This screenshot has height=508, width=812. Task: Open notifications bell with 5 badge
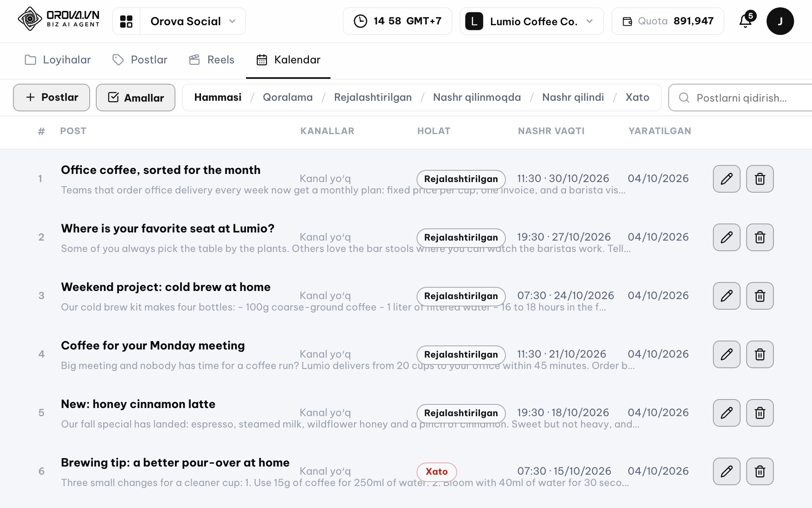[746, 20]
